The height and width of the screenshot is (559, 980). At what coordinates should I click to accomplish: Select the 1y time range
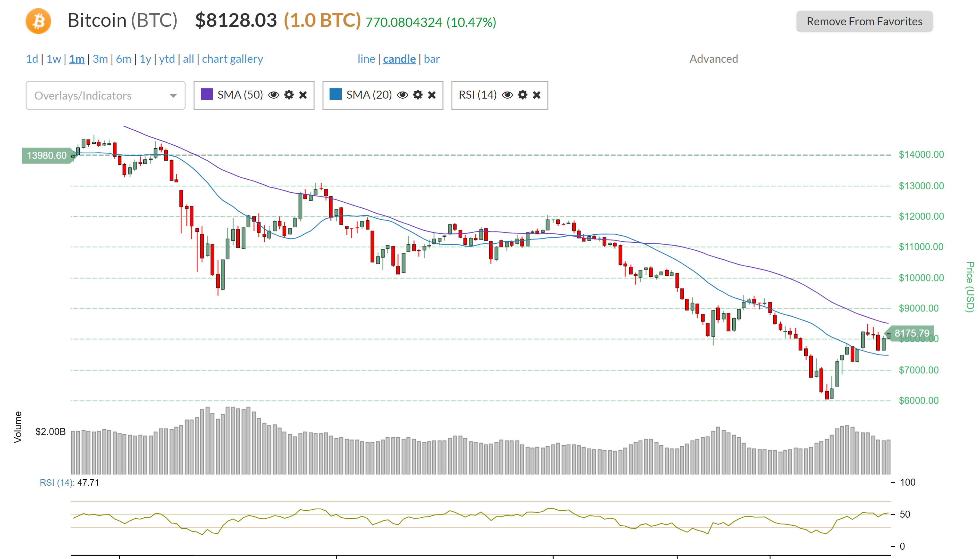click(x=145, y=59)
